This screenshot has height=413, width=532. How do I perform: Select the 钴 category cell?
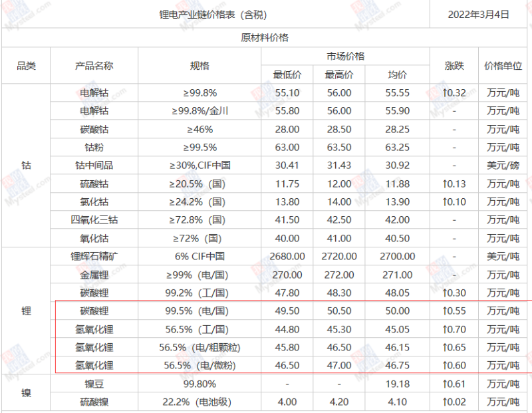pos(26,165)
